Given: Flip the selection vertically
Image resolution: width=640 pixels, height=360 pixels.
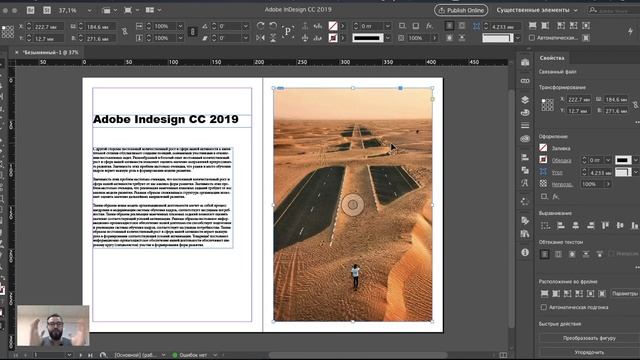Looking at the screenshot, I should point(273,38).
